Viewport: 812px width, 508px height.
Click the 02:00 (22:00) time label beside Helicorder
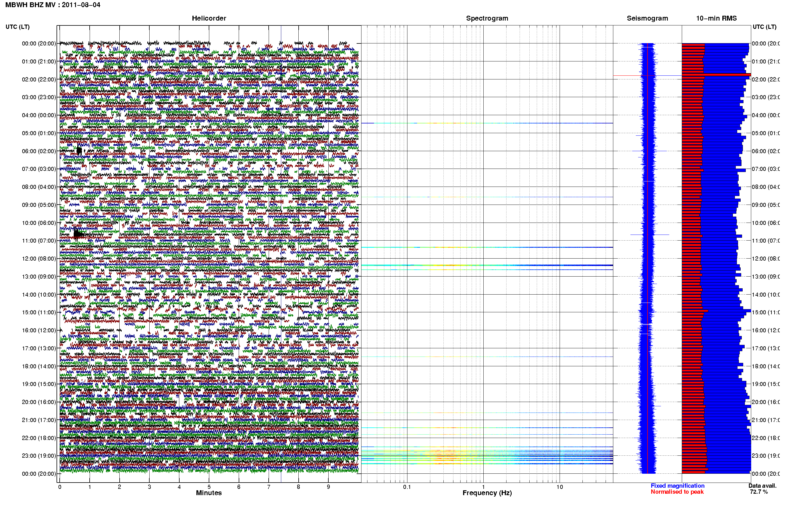39,79
